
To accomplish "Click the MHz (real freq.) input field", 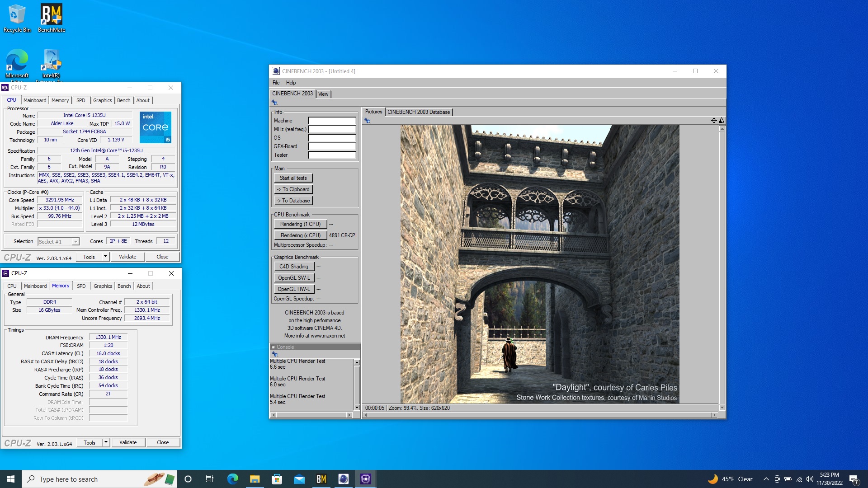I will coord(332,129).
